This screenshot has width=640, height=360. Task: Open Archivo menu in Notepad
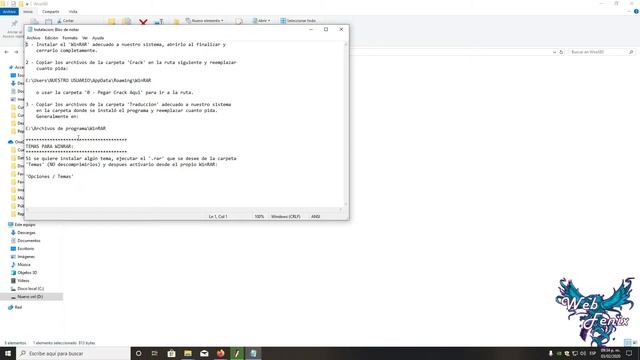33,38
